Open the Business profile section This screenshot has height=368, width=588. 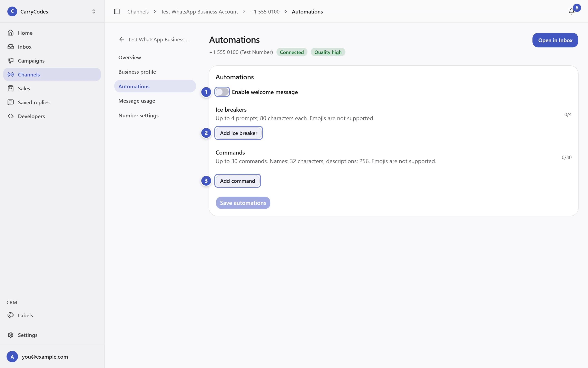tap(155, 72)
